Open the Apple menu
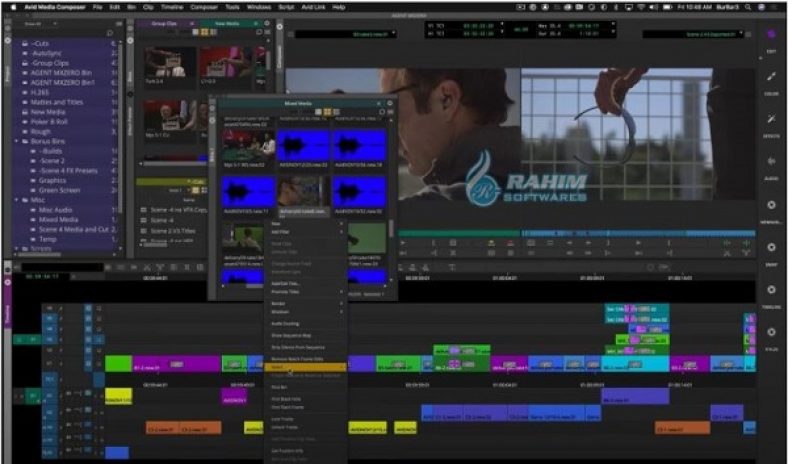This screenshot has width=788, height=464. 13,7
